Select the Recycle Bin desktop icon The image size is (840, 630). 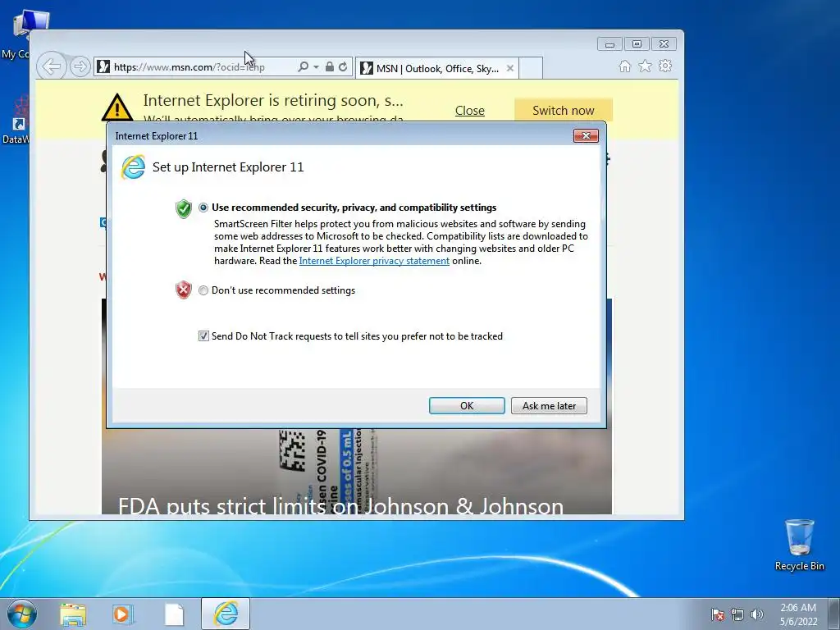pos(799,545)
